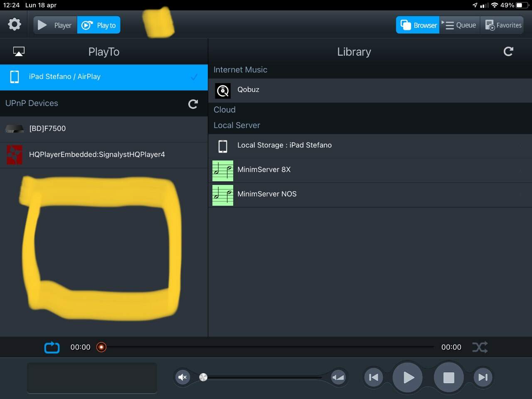This screenshot has height=399, width=532.
Task: Select the [BD]F7500 device
Action: click(104, 129)
